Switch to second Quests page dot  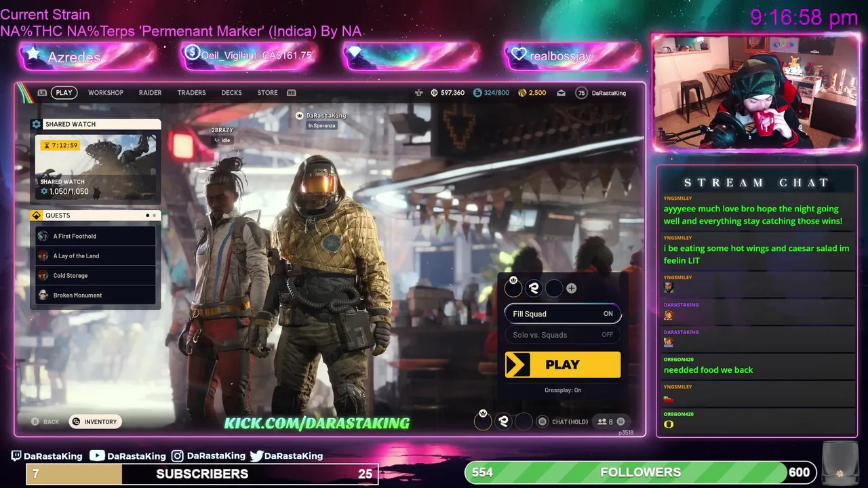tap(154, 216)
